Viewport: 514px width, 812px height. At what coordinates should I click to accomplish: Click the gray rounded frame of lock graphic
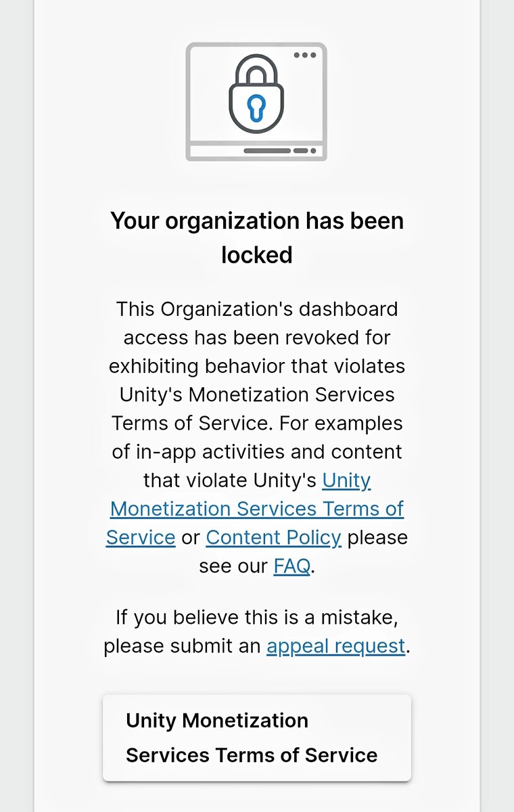(x=189, y=101)
